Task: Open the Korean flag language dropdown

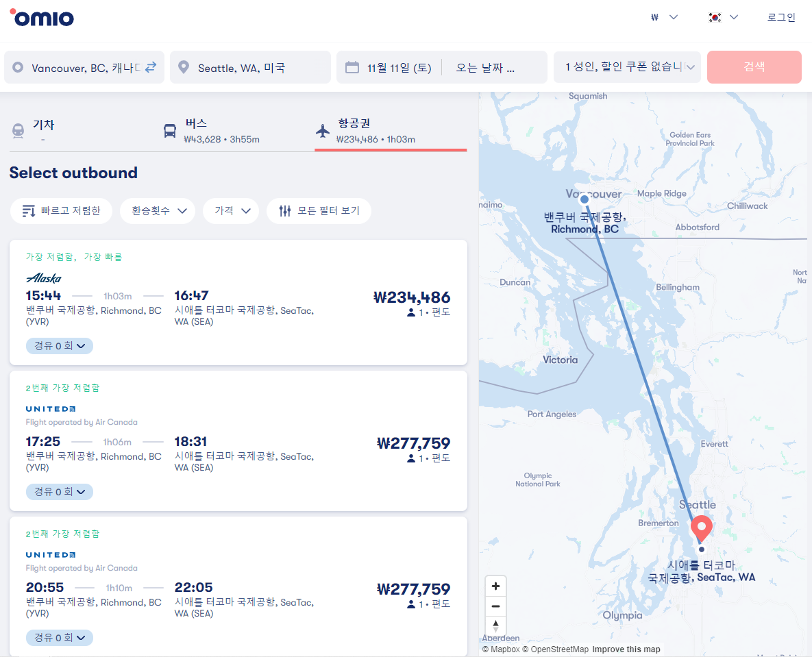Action: (723, 17)
